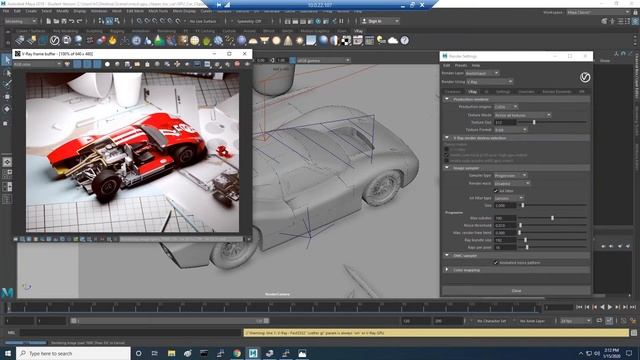Toggle the checked middle checkbox in render devices selection
The width and height of the screenshot is (640, 360).
pyautogui.click(x=447, y=155)
